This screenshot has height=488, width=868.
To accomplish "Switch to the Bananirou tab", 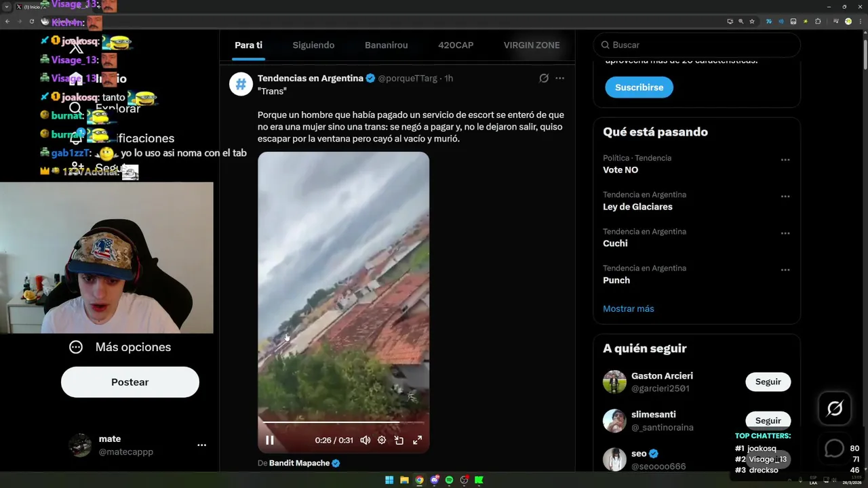I will pyautogui.click(x=387, y=45).
